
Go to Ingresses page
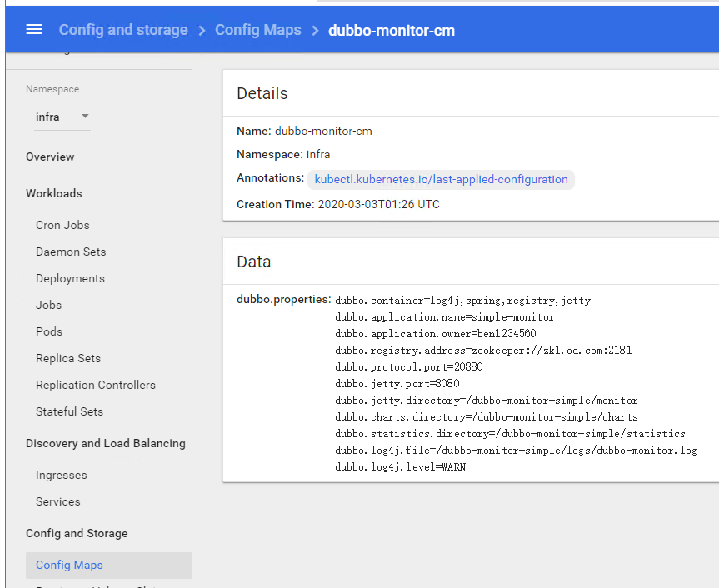[62, 475]
